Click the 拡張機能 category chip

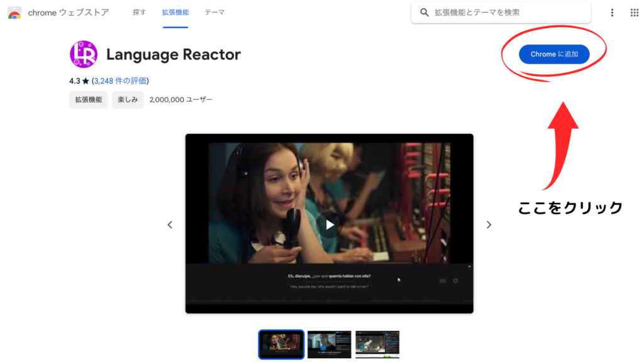88,100
